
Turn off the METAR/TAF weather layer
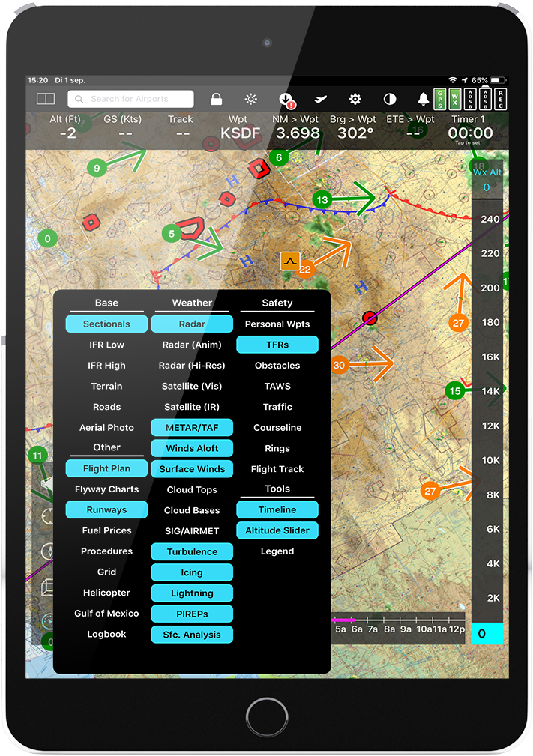(192, 428)
